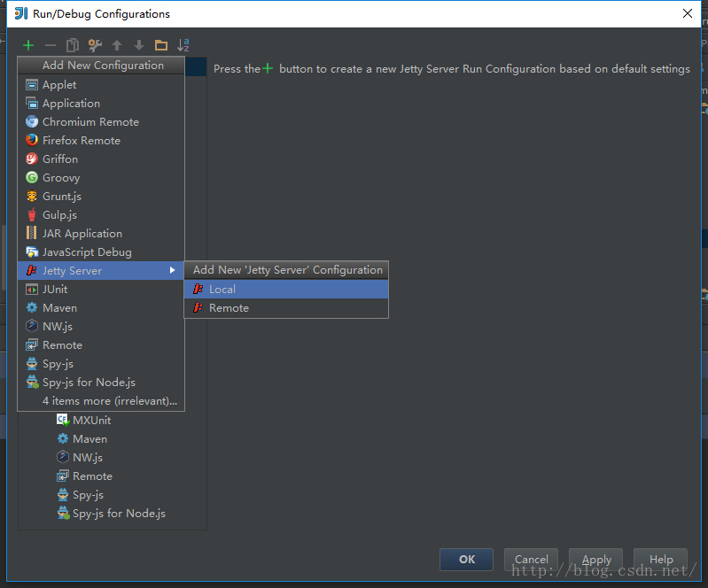Close the Run/Debug Configurations dialog
This screenshot has width=708, height=588.
pyautogui.click(x=688, y=13)
